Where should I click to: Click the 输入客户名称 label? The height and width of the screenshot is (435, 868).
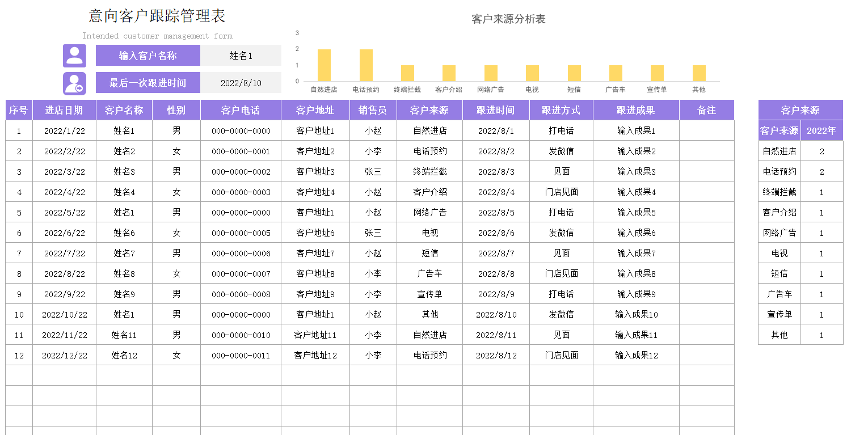148,56
